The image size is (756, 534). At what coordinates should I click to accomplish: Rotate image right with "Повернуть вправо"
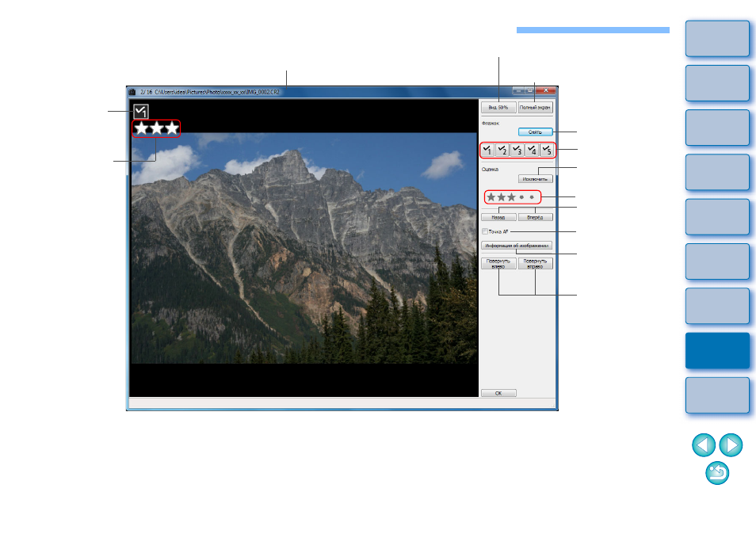tap(535, 264)
